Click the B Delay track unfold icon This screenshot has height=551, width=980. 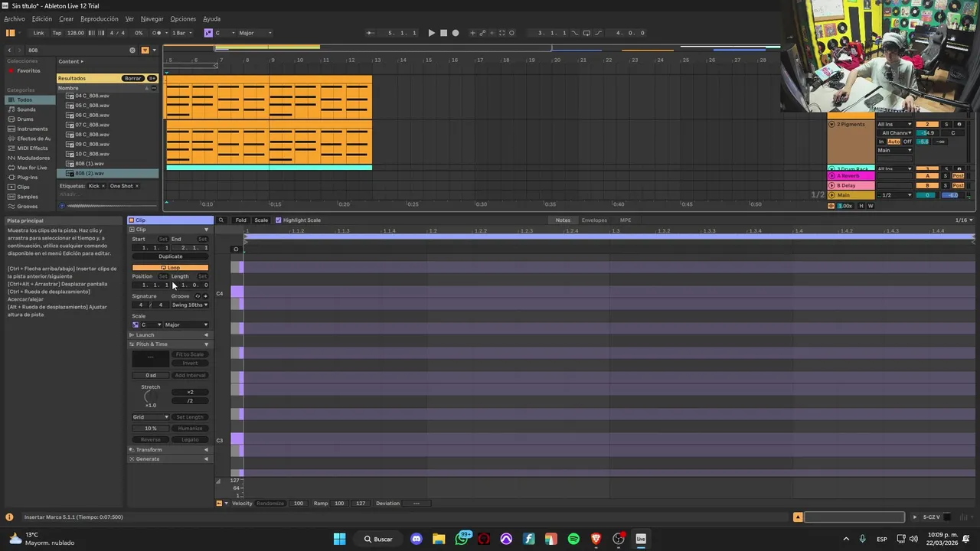pos(832,186)
